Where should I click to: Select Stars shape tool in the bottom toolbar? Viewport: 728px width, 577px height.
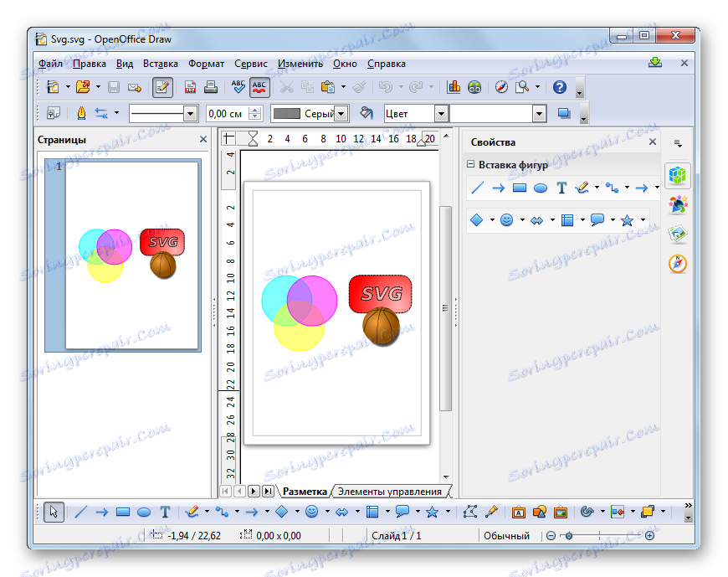point(432,512)
